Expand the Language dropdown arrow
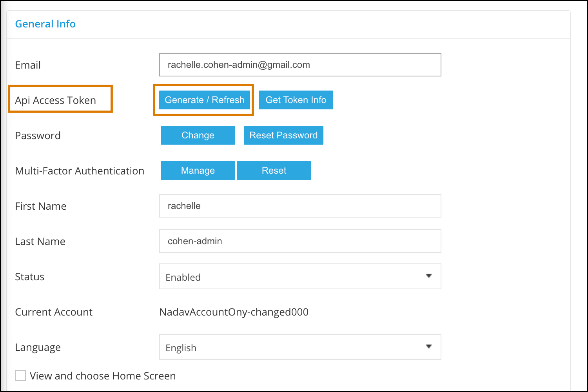The image size is (588, 392). point(429,346)
